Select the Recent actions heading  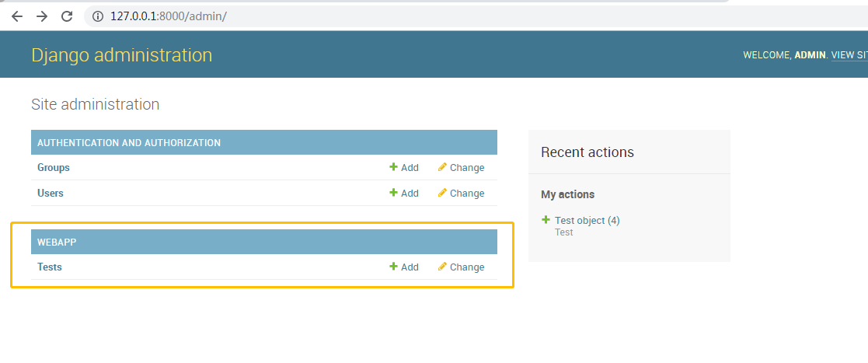tap(587, 152)
